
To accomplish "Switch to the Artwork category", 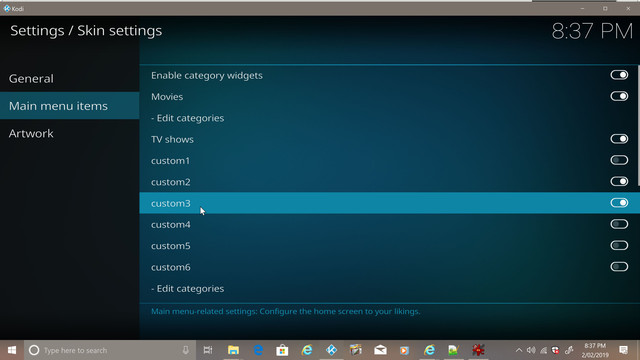I will click(x=69, y=133).
